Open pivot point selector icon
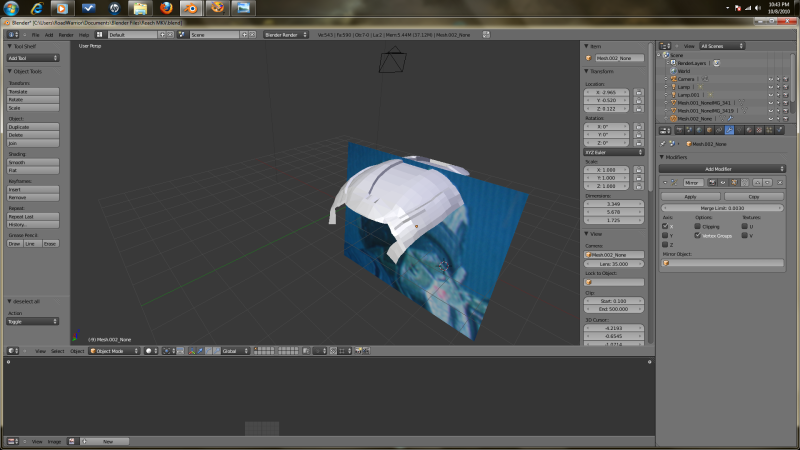 [169, 351]
